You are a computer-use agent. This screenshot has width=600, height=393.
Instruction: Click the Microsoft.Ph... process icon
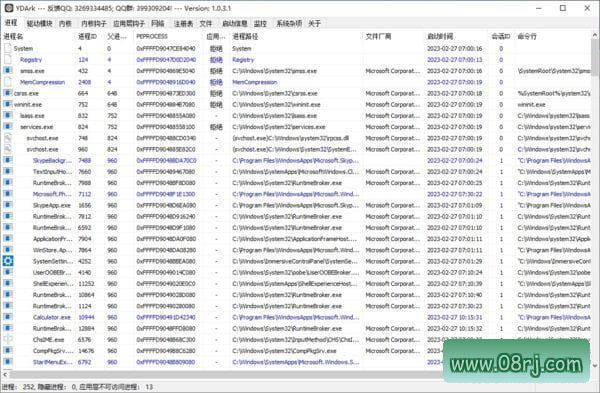point(8,194)
